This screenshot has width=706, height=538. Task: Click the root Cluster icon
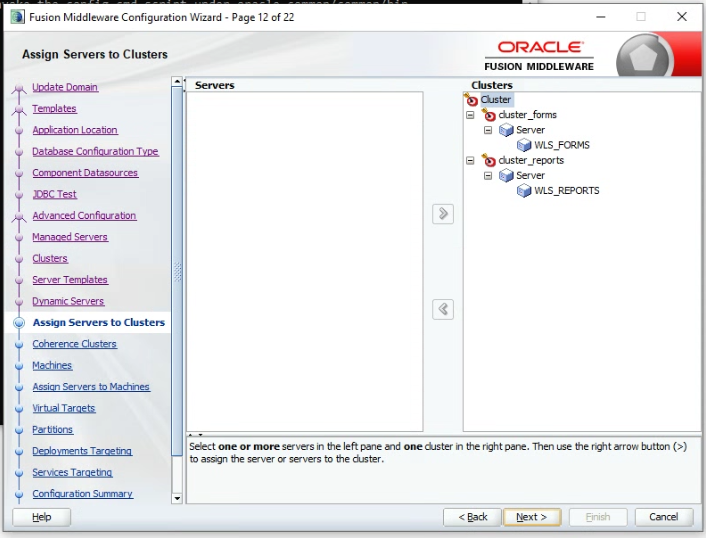pos(471,99)
